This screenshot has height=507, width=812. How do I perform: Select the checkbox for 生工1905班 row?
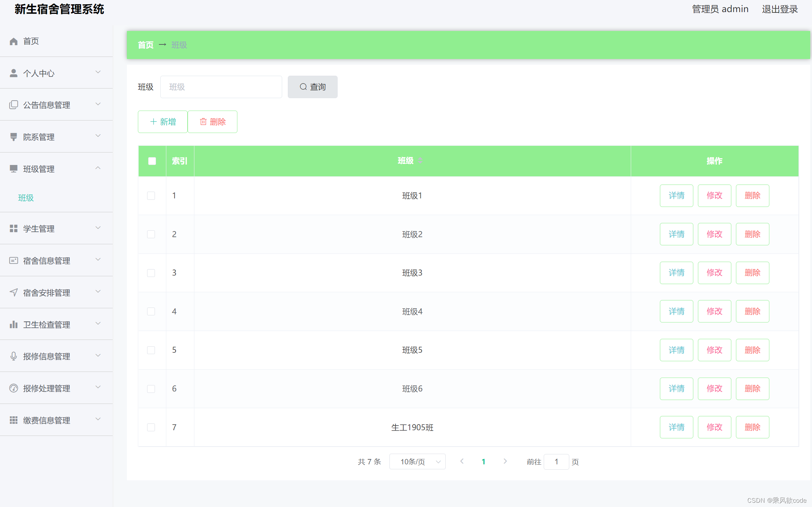click(x=151, y=427)
